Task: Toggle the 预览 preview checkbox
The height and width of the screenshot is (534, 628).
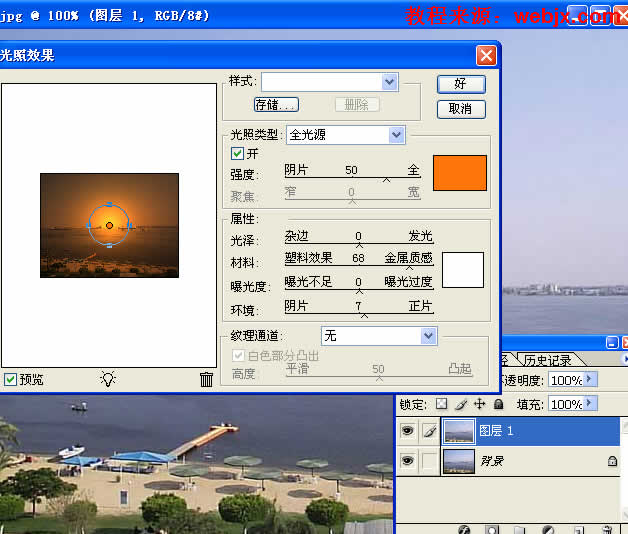Action: click(x=10, y=379)
